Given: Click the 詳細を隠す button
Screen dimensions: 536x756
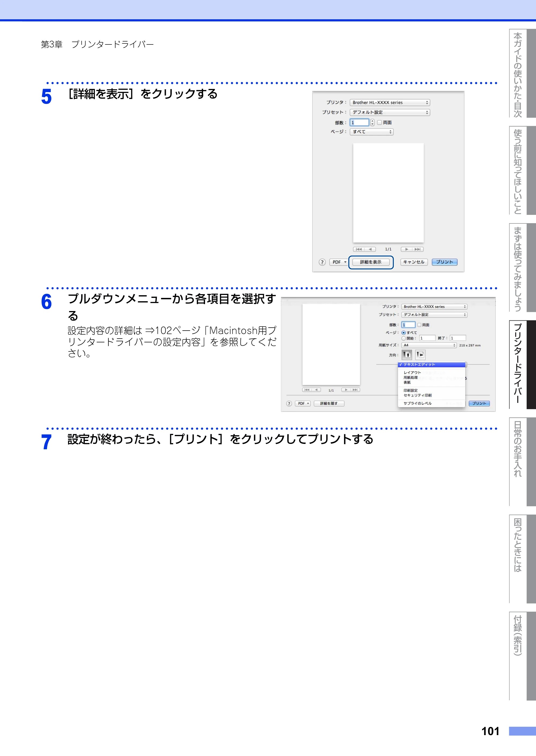Looking at the screenshot, I should tap(329, 403).
